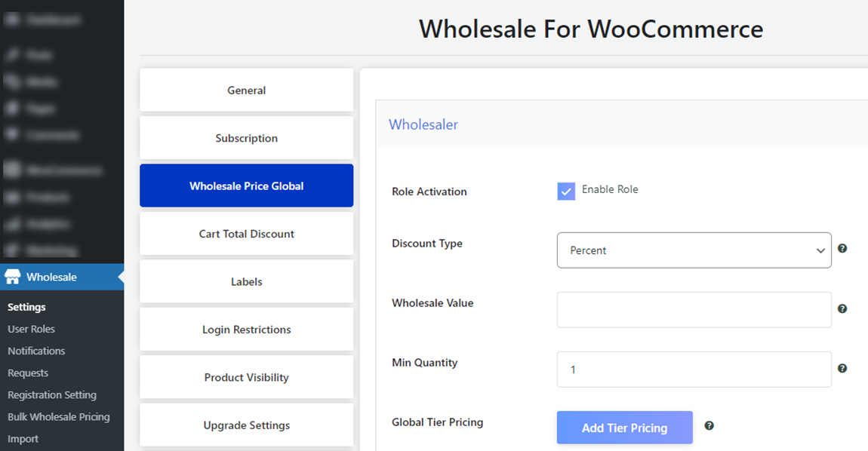Go to the Labels tab

(x=246, y=281)
